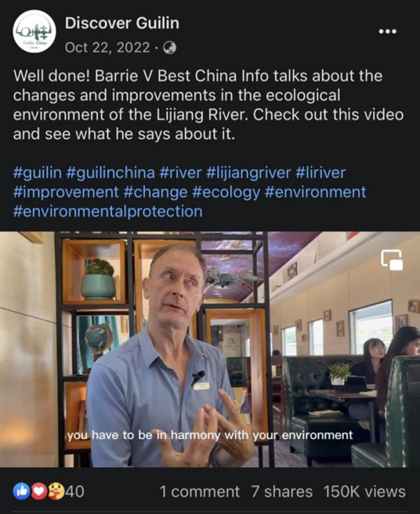Image resolution: width=420 pixels, height=514 pixels.
Task: Tap the #guilinchina hashtag
Action: pos(111,173)
